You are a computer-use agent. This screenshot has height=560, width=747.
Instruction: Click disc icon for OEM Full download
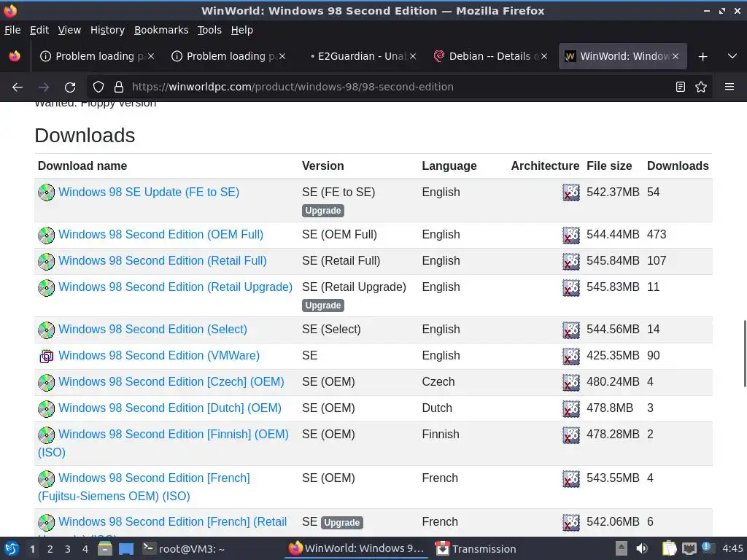pyautogui.click(x=46, y=236)
